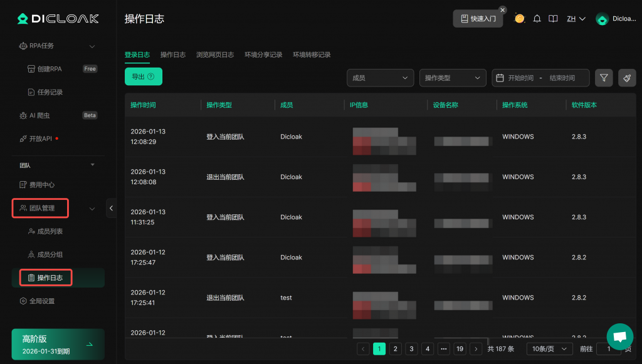
Task: Click the chat support bubble icon
Action: (x=619, y=336)
